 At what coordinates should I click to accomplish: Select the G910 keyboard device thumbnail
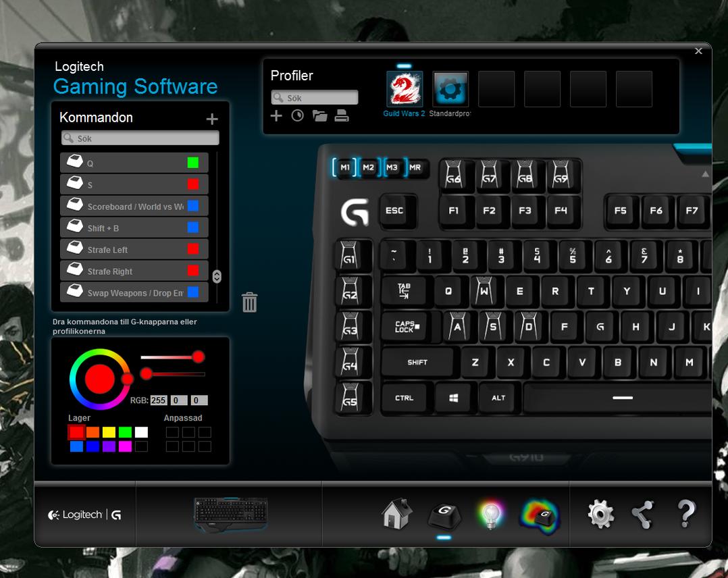point(231,514)
